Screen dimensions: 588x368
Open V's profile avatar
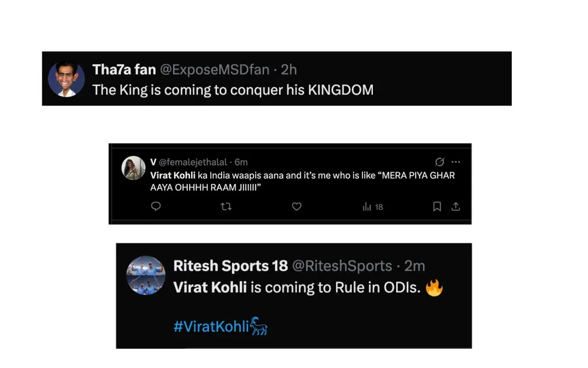click(x=133, y=168)
